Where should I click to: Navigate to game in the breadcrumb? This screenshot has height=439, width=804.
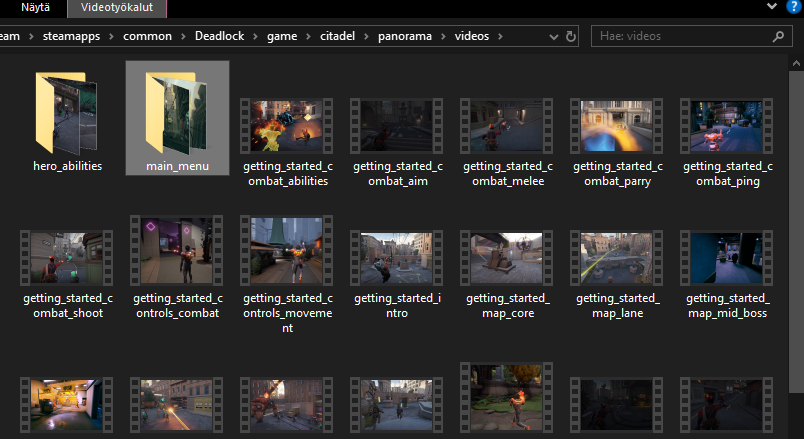pos(282,36)
